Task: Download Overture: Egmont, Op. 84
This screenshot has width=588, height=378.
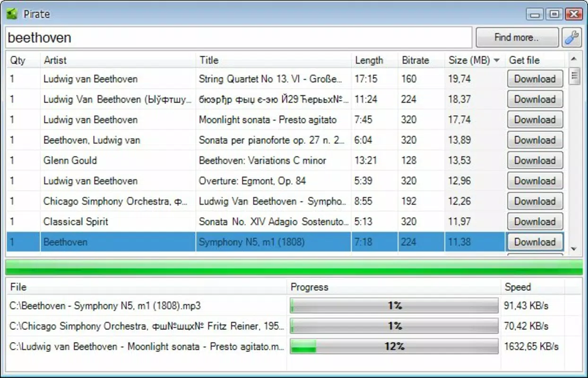Action: [535, 180]
